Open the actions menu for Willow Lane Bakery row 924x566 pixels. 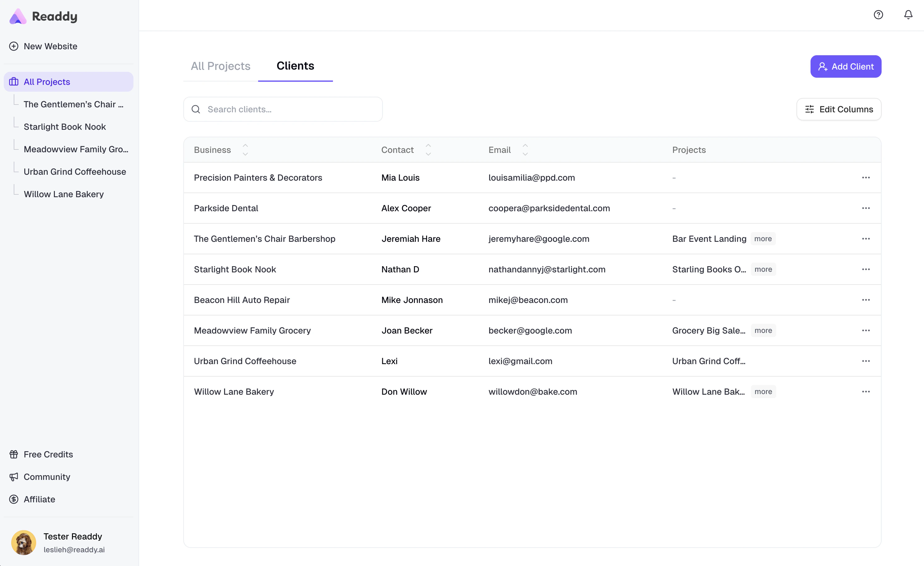(866, 392)
